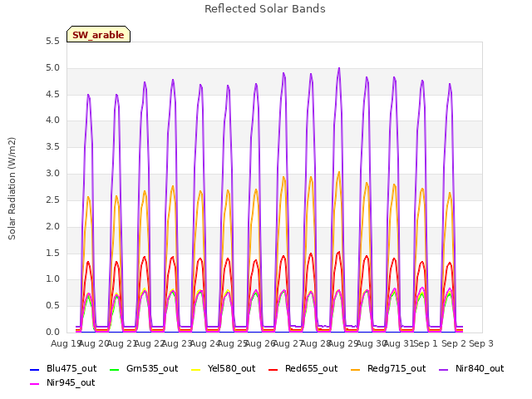Click the highest Nir840_out peak on Aug 29

pyautogui.click(x=339, y=68)
